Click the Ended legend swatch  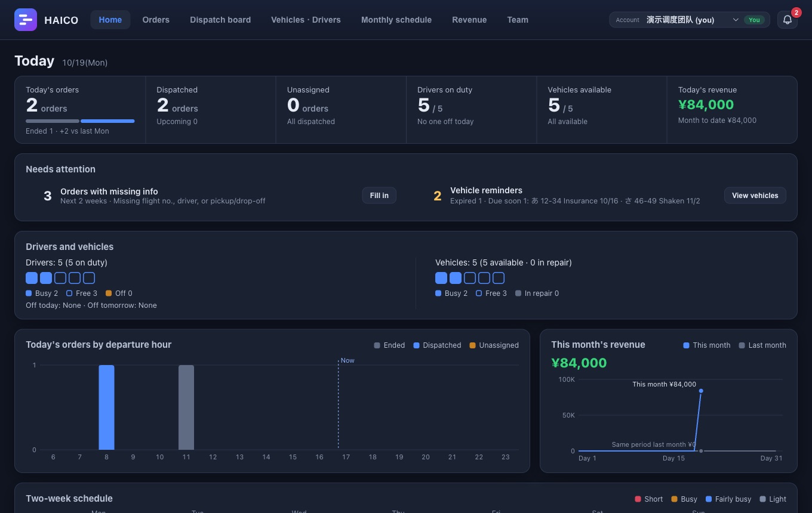pyautogui.click(x=377, y=345)
